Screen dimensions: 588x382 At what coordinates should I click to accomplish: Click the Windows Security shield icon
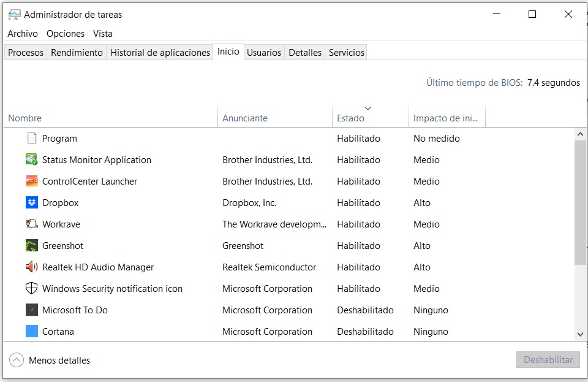click(x=32, y=289)
